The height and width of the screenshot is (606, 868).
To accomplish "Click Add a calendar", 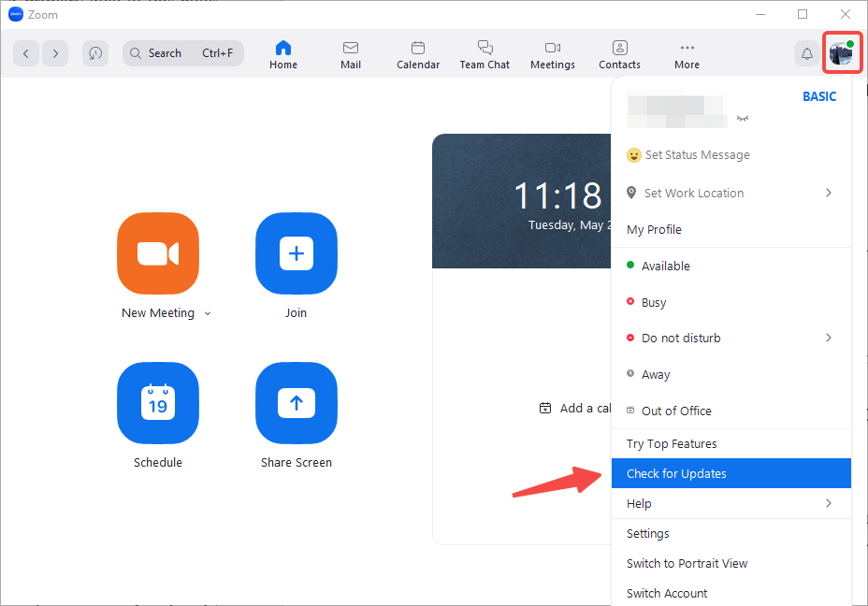I will [x=580, y=408].
